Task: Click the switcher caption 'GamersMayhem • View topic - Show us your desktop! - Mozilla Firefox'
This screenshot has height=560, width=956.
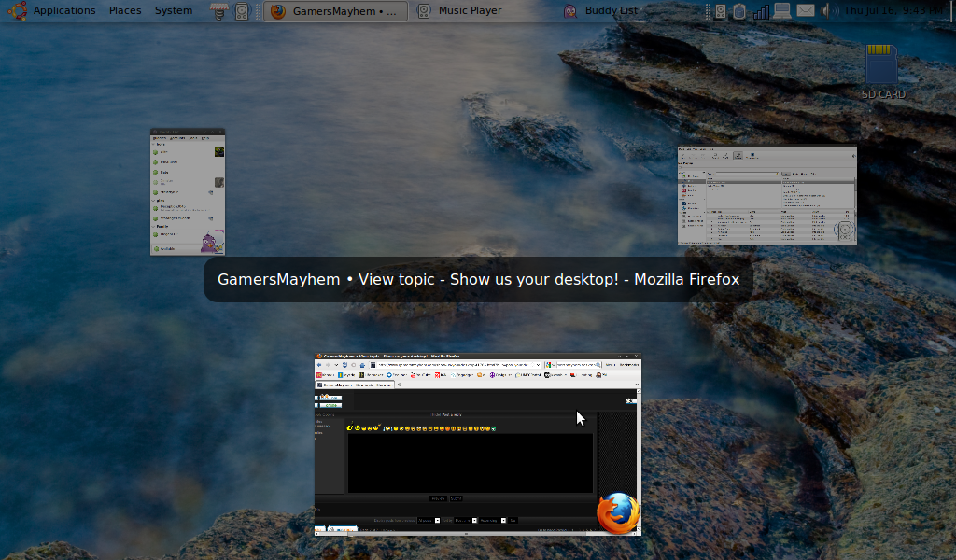Action: point(479,279)
